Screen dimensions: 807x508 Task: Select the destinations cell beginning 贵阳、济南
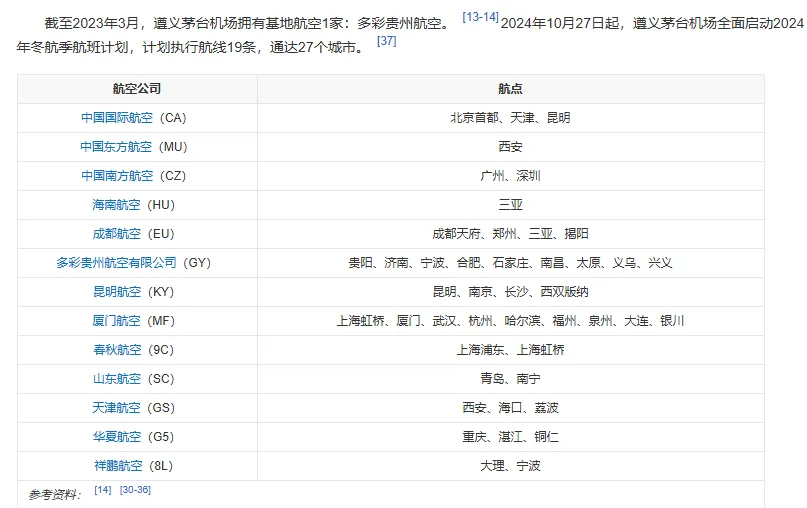point(511,262)
